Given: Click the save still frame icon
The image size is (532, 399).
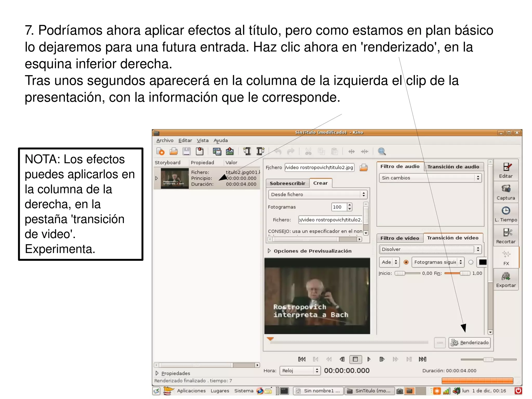Looking at the screenshot, I should tap(217, 151).
